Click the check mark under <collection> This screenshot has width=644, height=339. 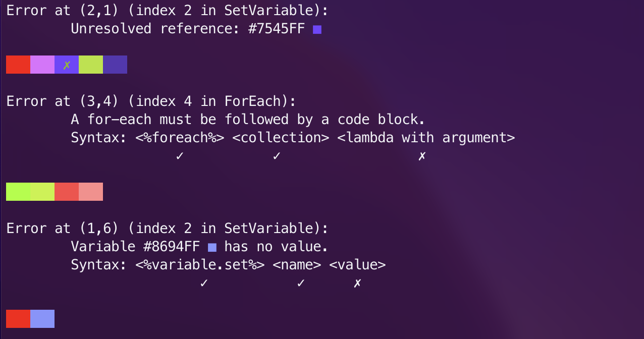pos(277,156)
